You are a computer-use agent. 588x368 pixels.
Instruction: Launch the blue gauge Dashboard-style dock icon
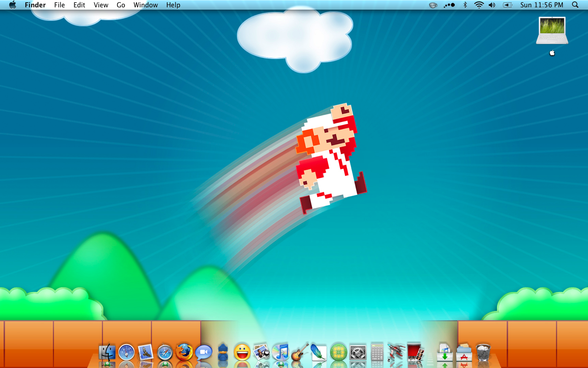[126, 352]
